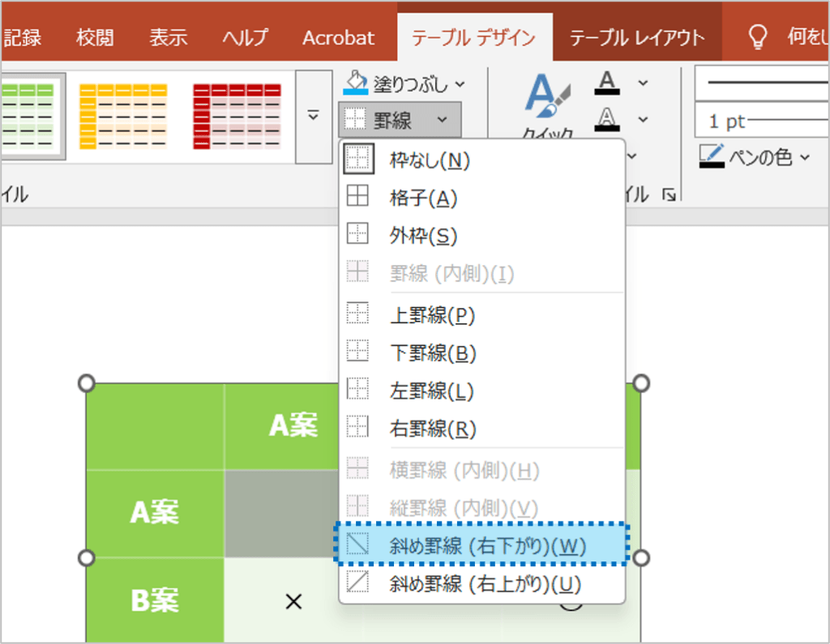Click the text fill color icon
Screen dimensions: 830x644
tap(606, 83)
